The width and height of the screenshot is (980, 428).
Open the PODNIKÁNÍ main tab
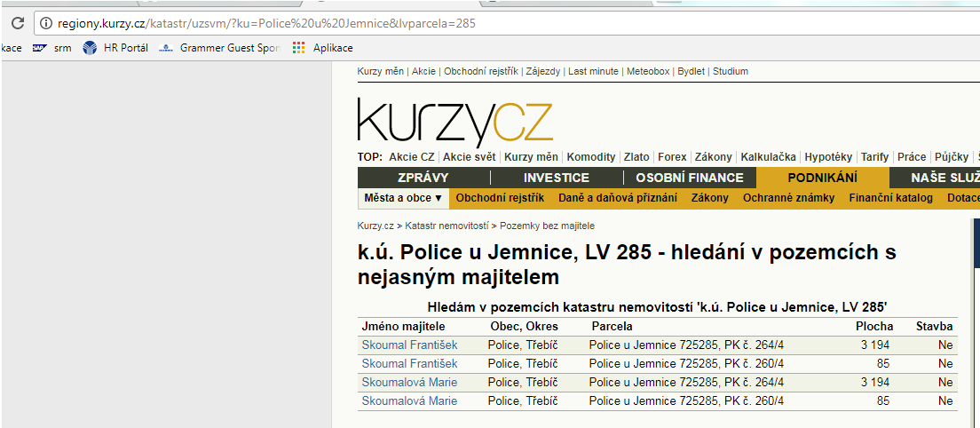pyautogui.click(x=822, y=178)
